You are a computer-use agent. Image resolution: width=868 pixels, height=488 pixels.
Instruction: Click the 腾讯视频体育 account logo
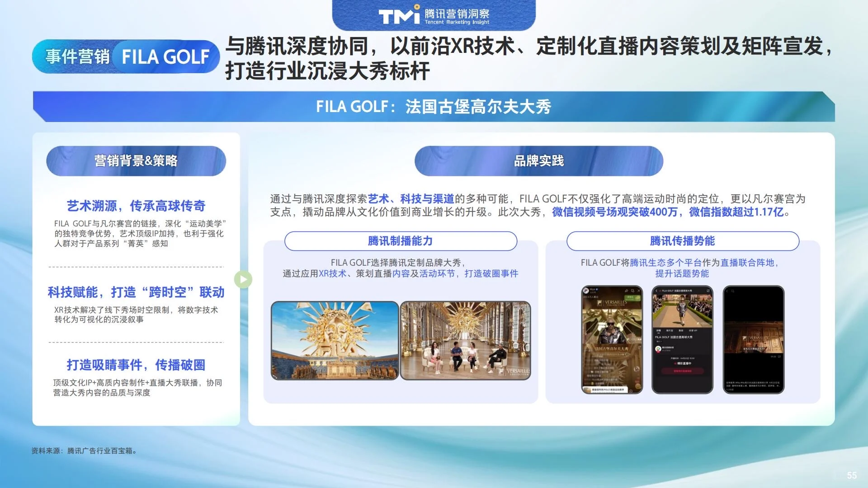[x=658, y=348]
